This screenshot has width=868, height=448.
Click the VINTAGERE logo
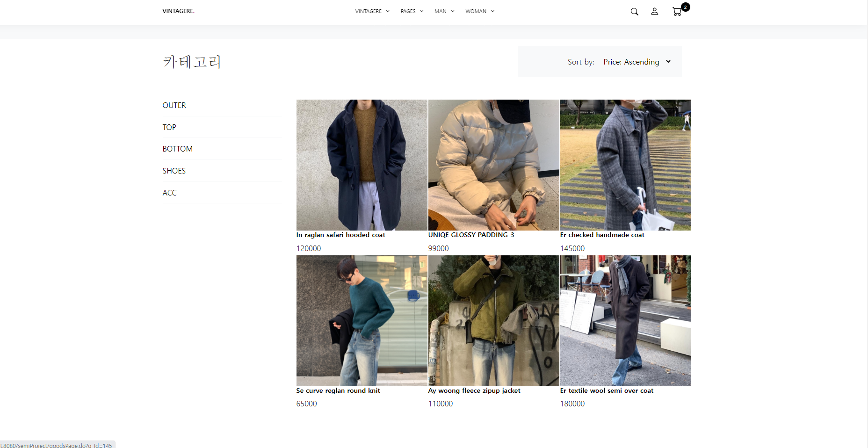[178, 11]
